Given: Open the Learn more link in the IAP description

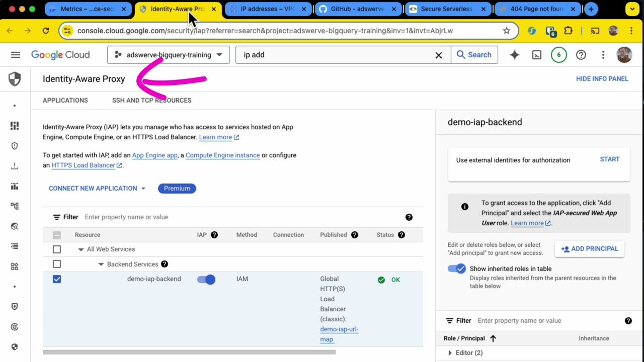Looking at the screenshot, I should (219, 137).
